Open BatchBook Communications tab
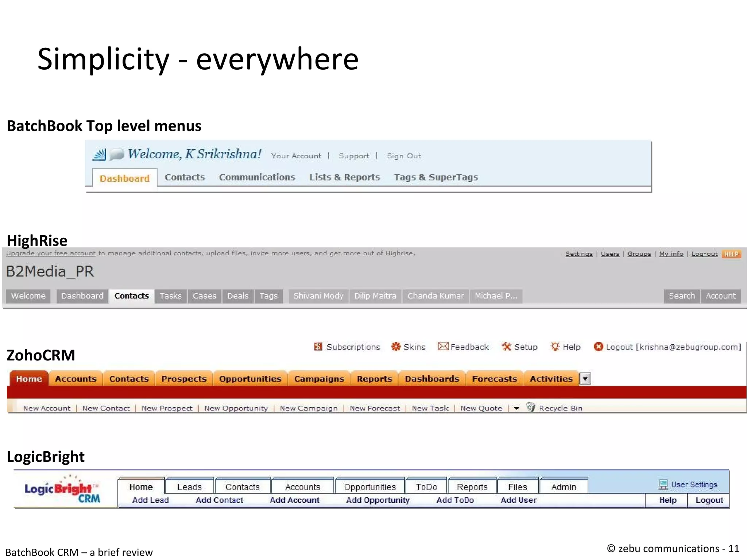The image size is (747, 560). [x=257, y=177]
